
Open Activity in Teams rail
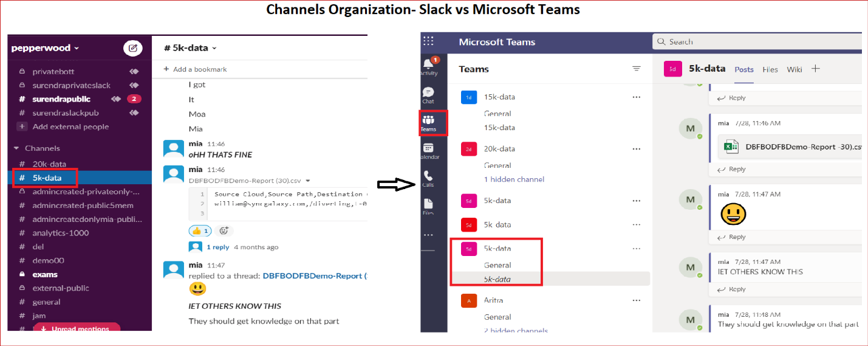pyautogui.click(x=428, y=66)
